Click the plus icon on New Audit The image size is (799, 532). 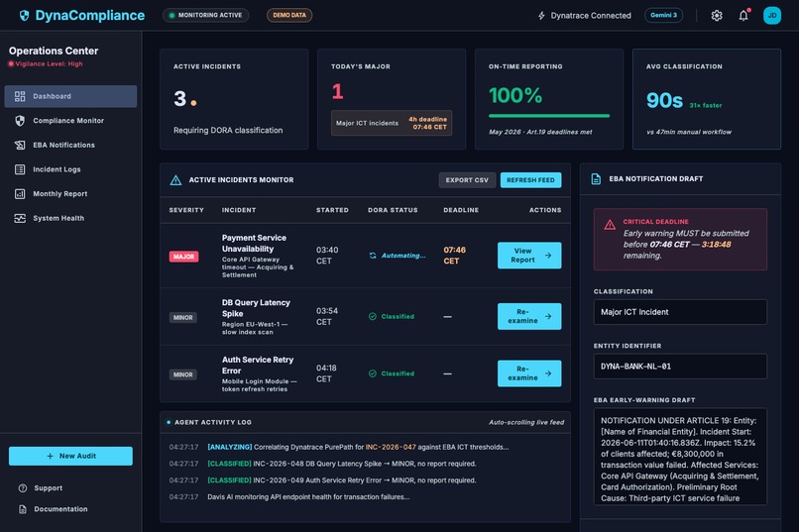coord(50,456)
